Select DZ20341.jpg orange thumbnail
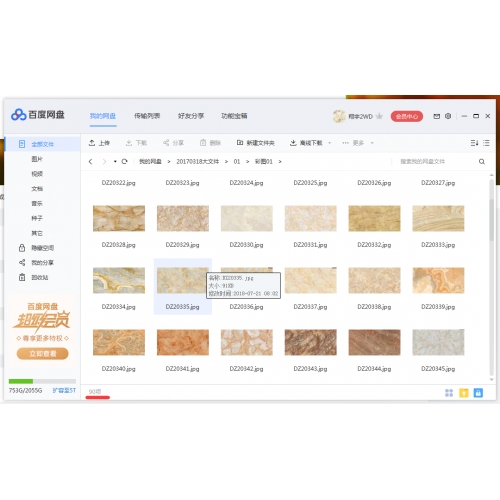This screenshot has width=500, height=500. point(183,342)
